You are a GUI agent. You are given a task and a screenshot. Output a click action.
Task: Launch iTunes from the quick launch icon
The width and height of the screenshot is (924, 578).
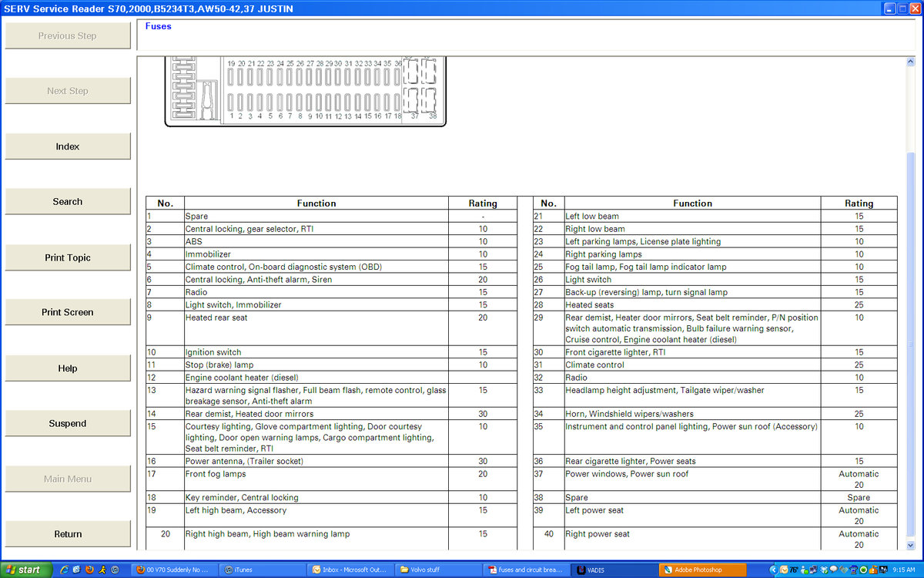tap(115, 570)
